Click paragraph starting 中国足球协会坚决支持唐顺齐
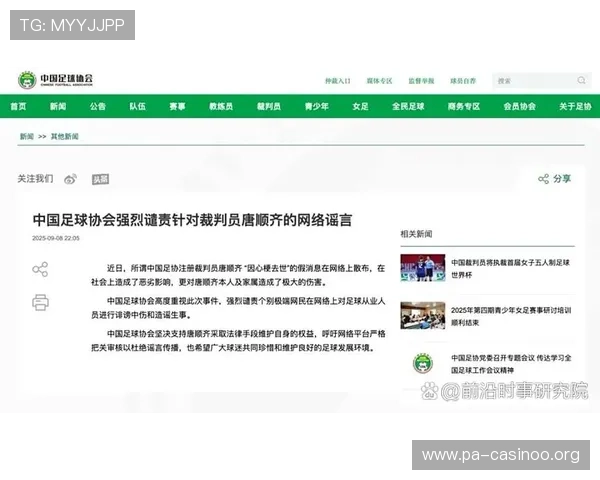This screenshot has width=600, height=480. coord(238,341)
